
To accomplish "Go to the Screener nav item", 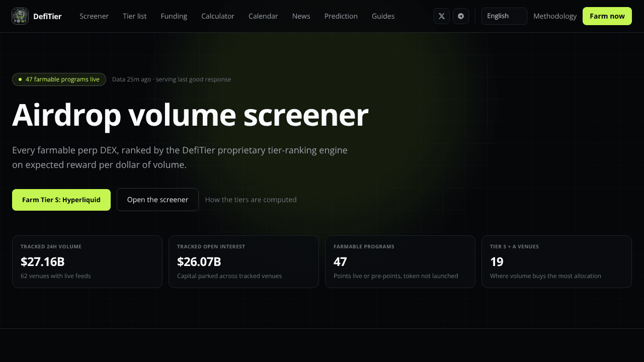I will (x=94, y=16).
